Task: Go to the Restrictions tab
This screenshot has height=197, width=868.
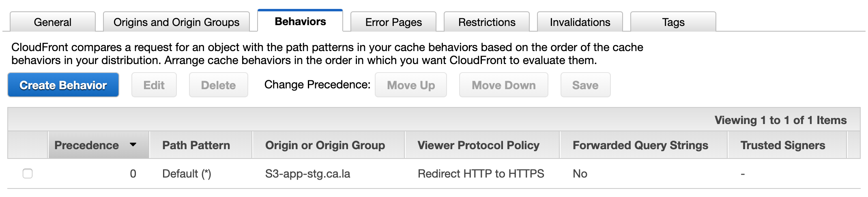Action: 487,22
